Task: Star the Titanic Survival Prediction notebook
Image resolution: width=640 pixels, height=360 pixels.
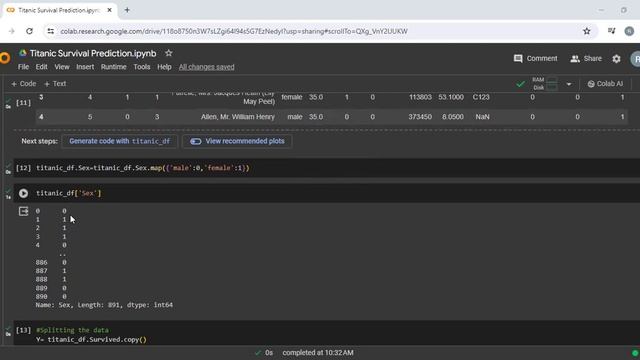Action: pyautogui.click(x=169, y=53)
